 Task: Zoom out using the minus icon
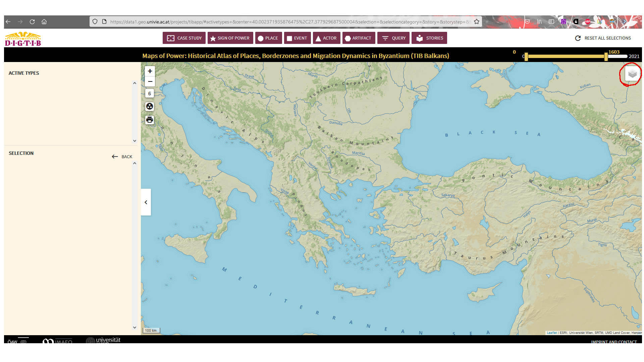pyautogui.click(x=150, y=81)
